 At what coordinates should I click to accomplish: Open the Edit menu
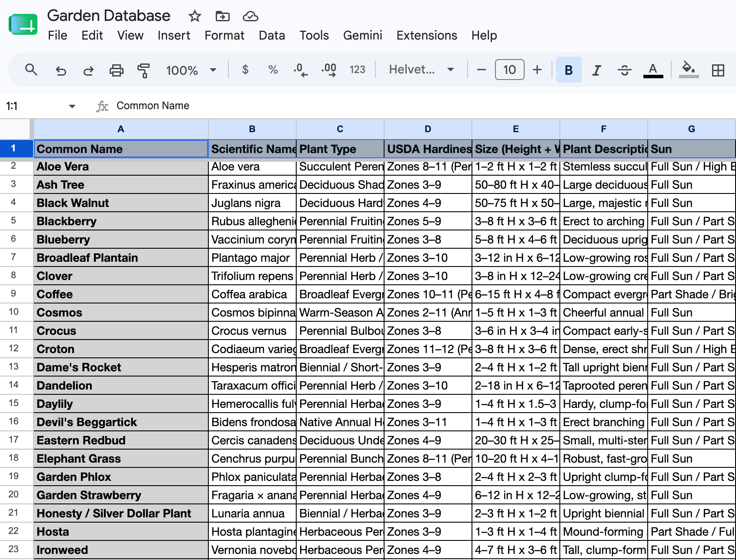(x=92, y=35)
